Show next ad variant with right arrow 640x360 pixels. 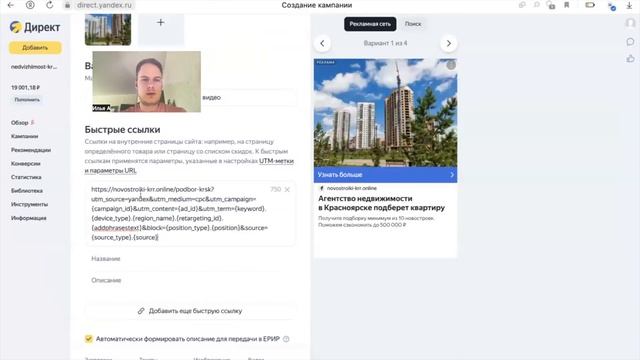click(x=449, y=43)
